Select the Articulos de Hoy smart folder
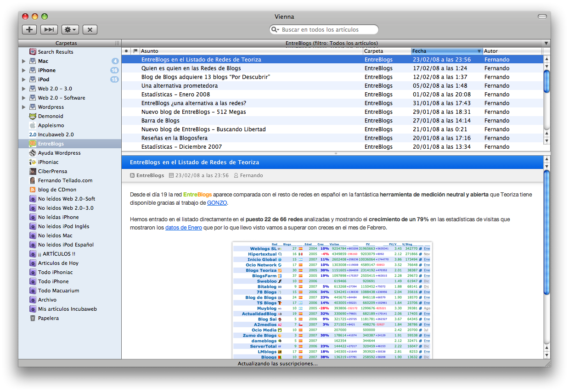This screenshot has height=392, width=569. tap(58, 263)
